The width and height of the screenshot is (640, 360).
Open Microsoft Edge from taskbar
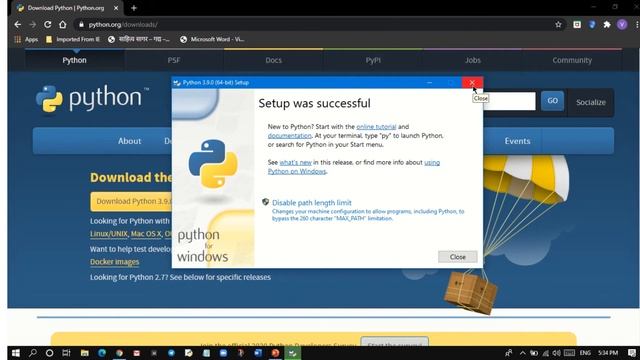(x=102, y=353)
